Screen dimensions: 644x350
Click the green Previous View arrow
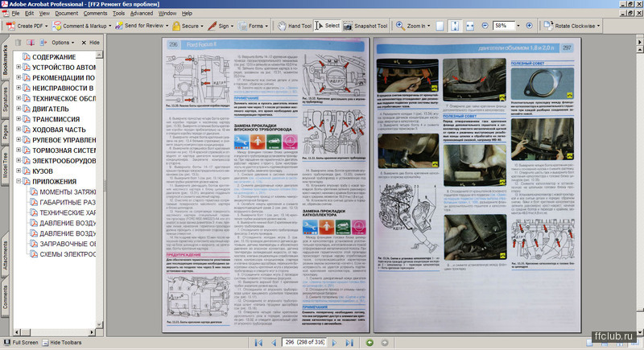click(x=369, y=343)
